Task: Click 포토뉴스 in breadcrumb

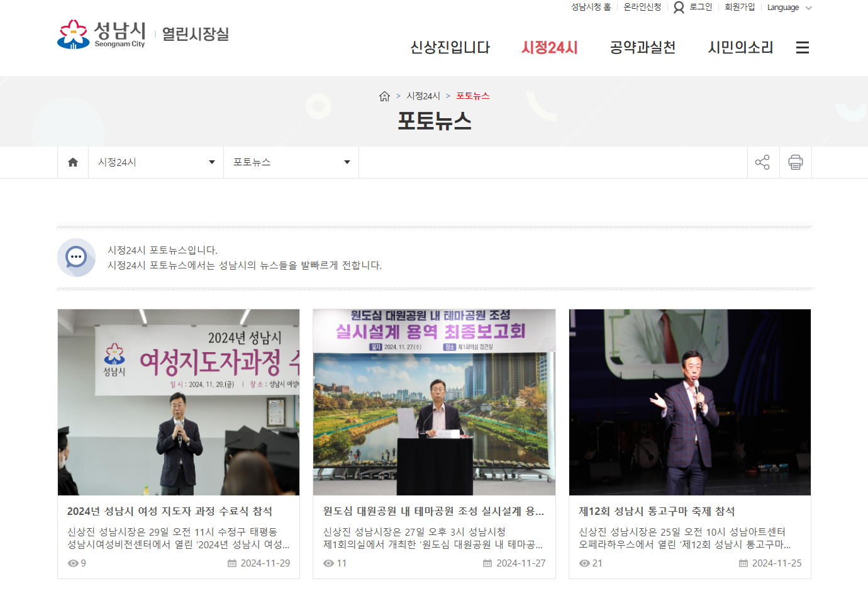Action: click(473, 96)
